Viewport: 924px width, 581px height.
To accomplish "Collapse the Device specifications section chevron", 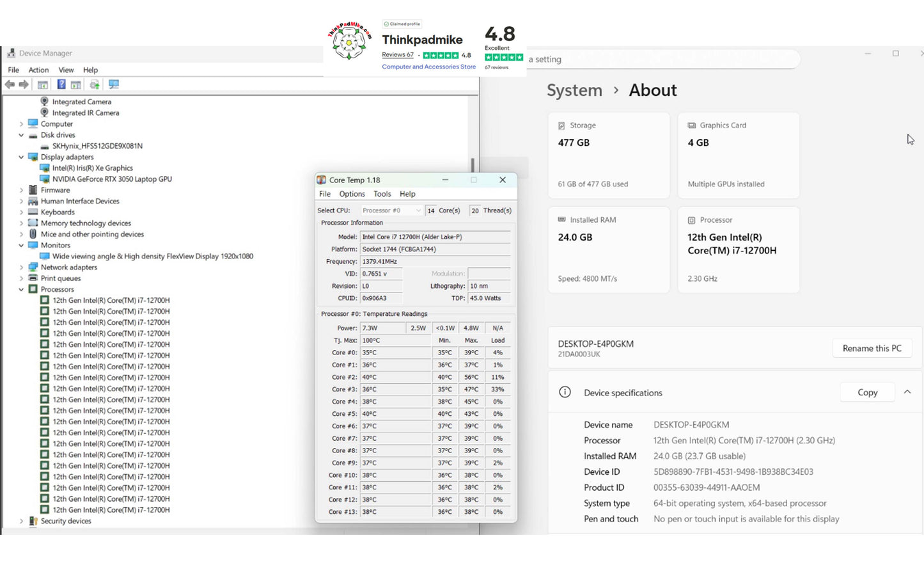I will tap(907, 392).
